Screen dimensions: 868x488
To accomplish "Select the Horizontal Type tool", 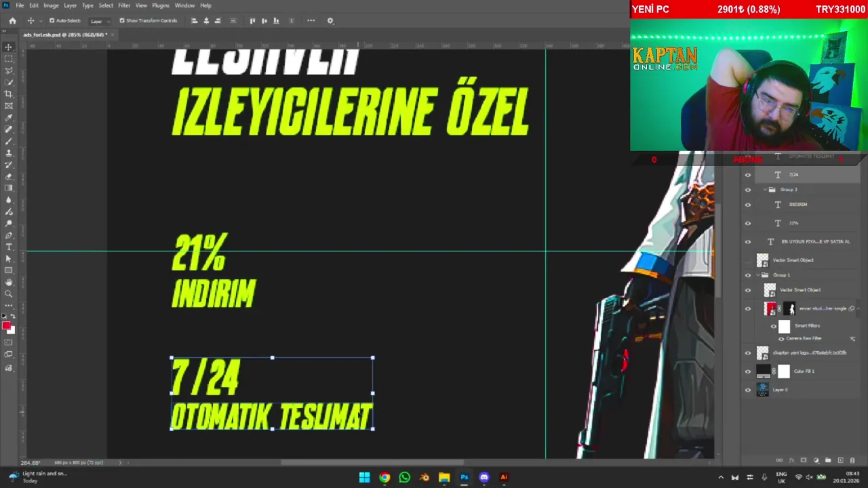I will point(9,247).
